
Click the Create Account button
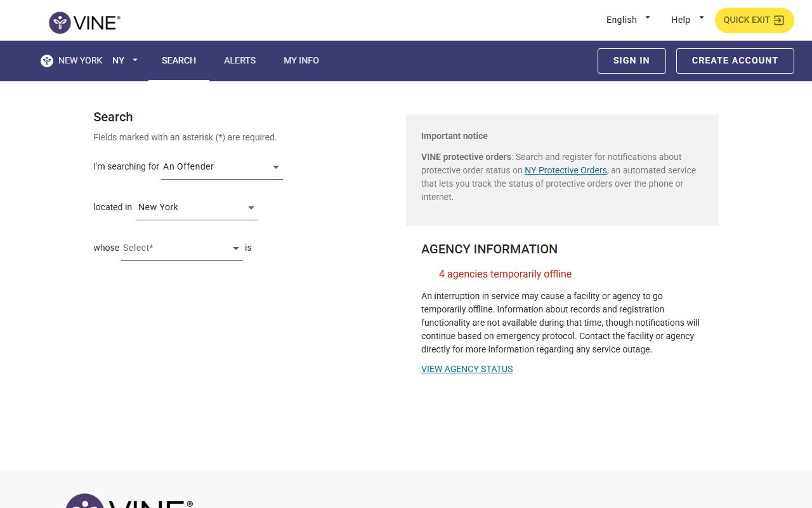click(x=735, y=61)
